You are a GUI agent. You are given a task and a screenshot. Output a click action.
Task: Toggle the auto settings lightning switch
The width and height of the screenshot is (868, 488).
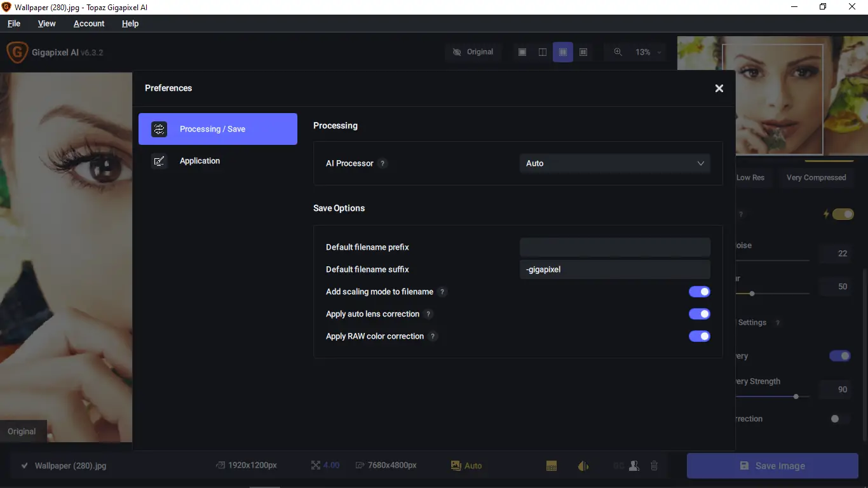pyautogui.click(x=843, y=214)
